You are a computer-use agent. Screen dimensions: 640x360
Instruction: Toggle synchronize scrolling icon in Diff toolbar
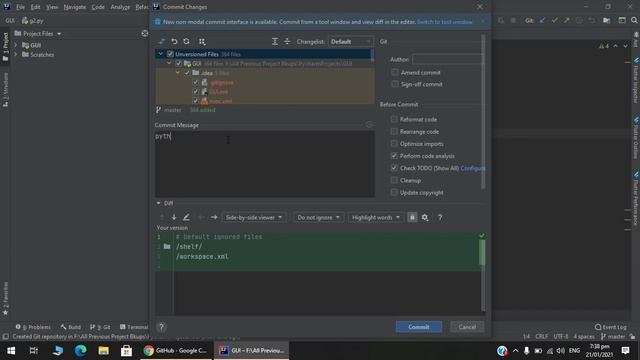(x=412, y=218)
